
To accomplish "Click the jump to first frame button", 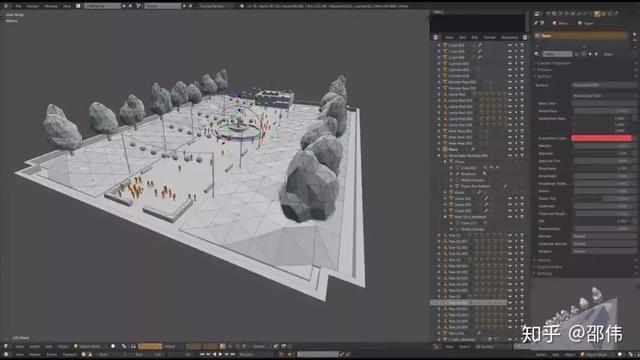I will click(x=202, y=355).
